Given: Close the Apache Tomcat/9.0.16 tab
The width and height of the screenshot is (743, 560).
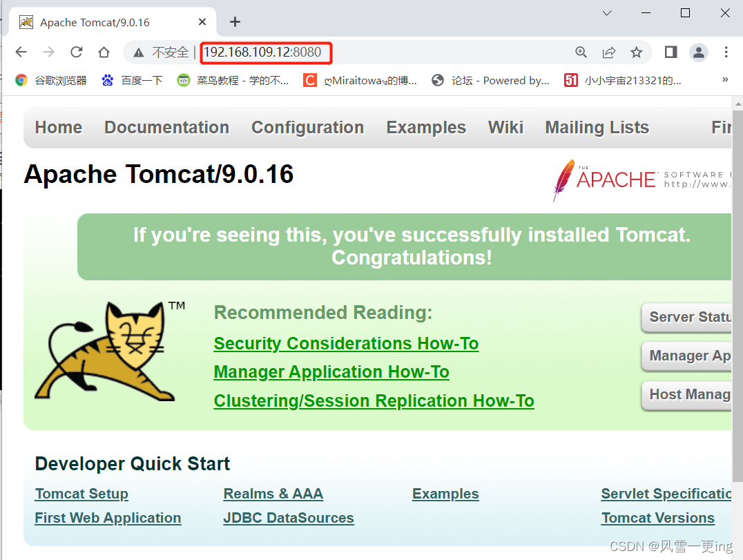Looking at the screenshot, I should click(202, 22).
